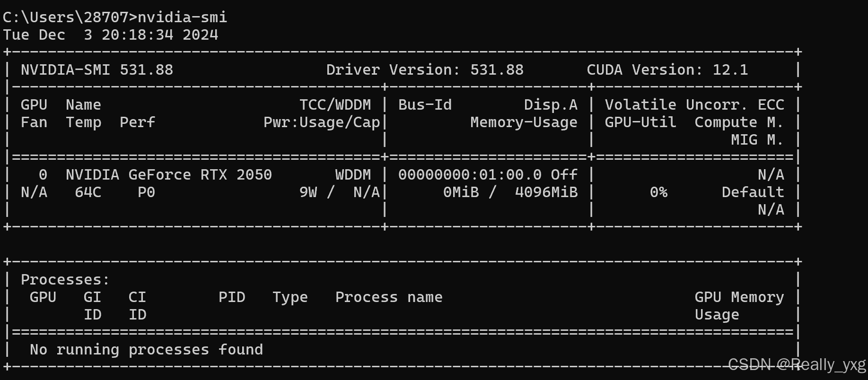The image size is (868, 380).
Task: Click the 'Temp' column header
Action: point(83,122)
